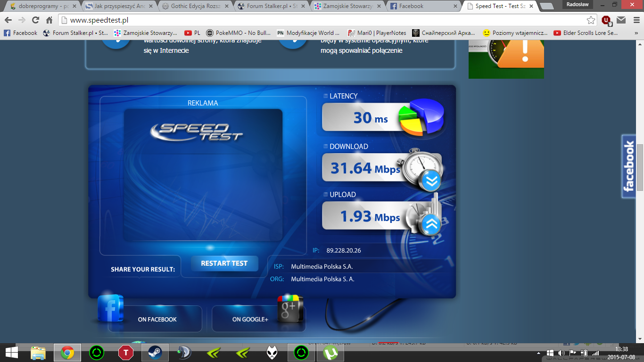This screenshot has width=644, height=362.
Task: Open the Forum Stalker.pl bookmark
Action: pyautogui.click(x=75, y=33)
